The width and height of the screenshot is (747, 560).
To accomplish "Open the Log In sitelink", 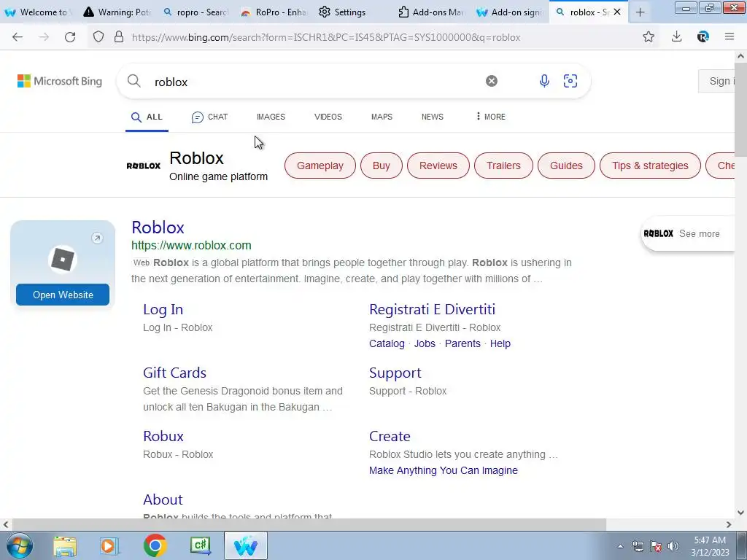I will click(x=163, y=309).
